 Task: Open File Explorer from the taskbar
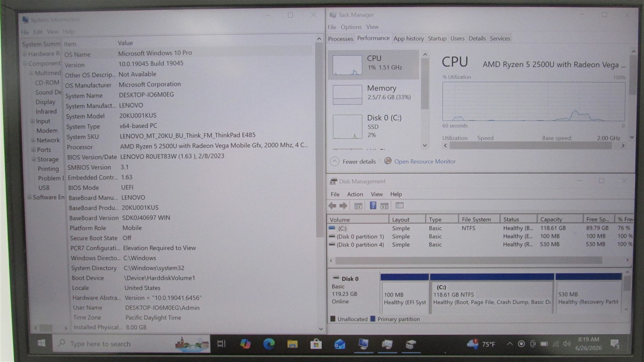pyautogui.click(x=292, y=344)
